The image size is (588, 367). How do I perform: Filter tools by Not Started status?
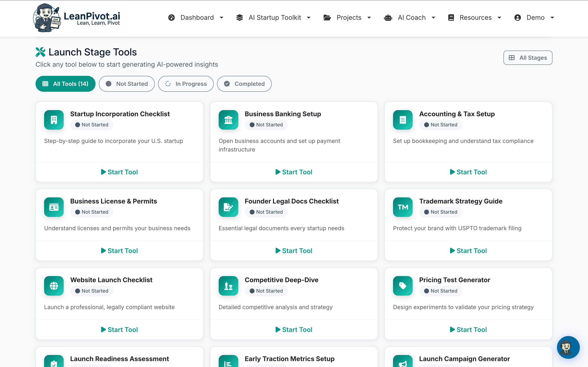[x=127, y=84]
